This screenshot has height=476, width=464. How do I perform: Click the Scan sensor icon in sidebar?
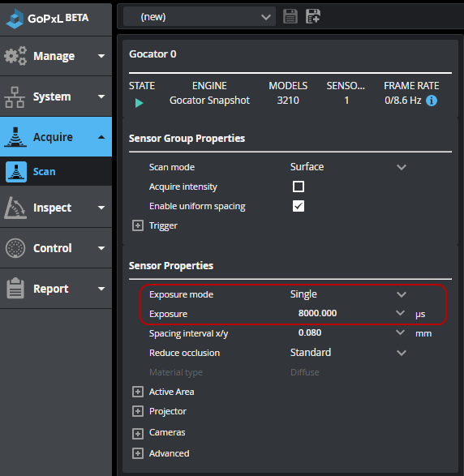tap(16, 172)
